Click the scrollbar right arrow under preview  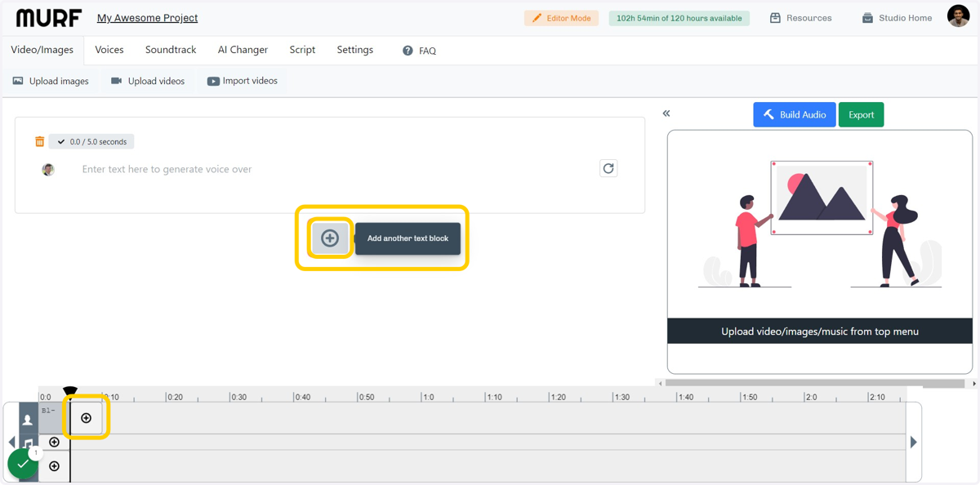[x=974, y=383]
